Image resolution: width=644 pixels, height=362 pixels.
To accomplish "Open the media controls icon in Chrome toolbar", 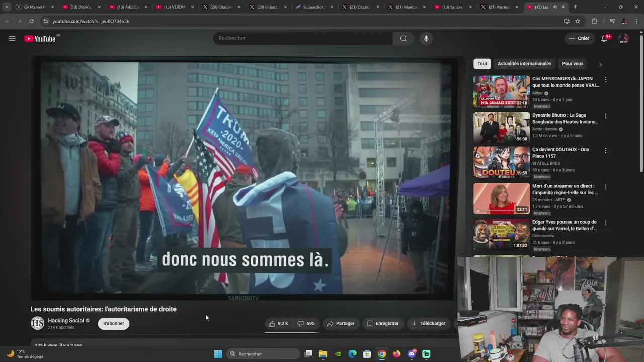I will click(x=612, y=21).
